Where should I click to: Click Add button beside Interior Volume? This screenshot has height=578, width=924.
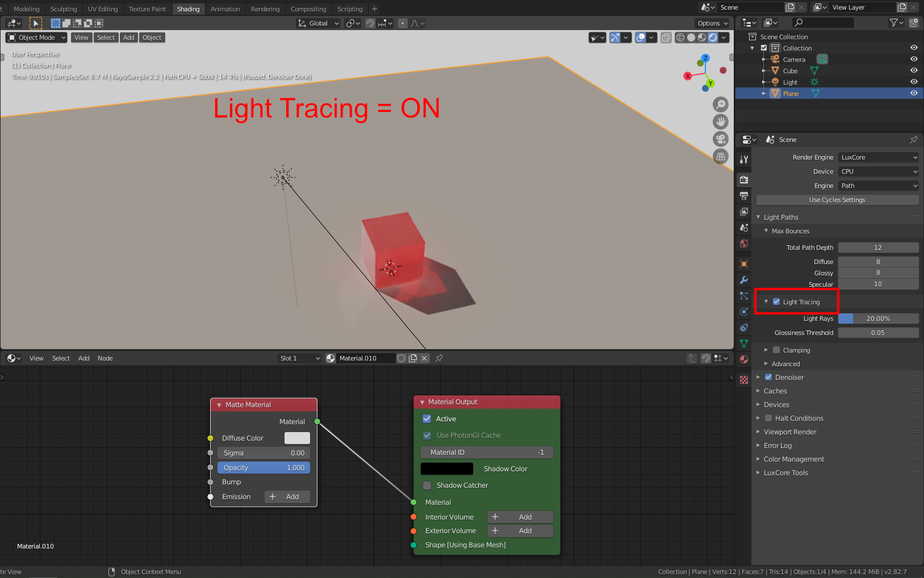point(520,517)
